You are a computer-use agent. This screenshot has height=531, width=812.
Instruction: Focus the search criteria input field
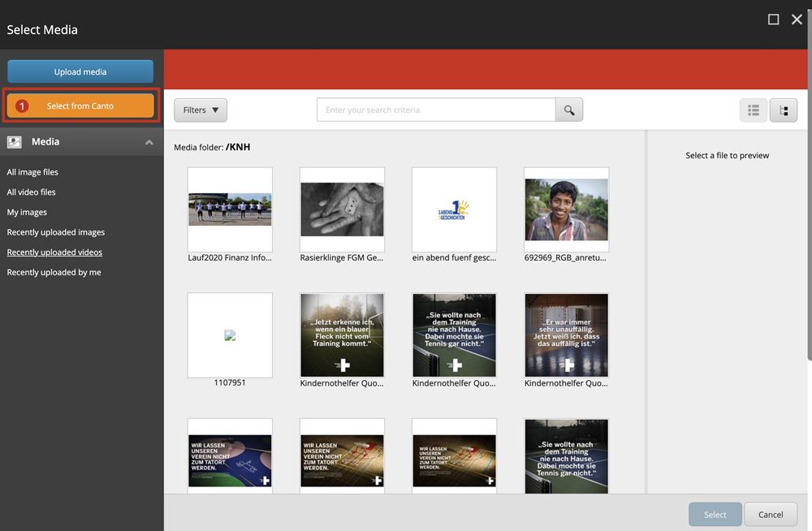pos(436,110)
